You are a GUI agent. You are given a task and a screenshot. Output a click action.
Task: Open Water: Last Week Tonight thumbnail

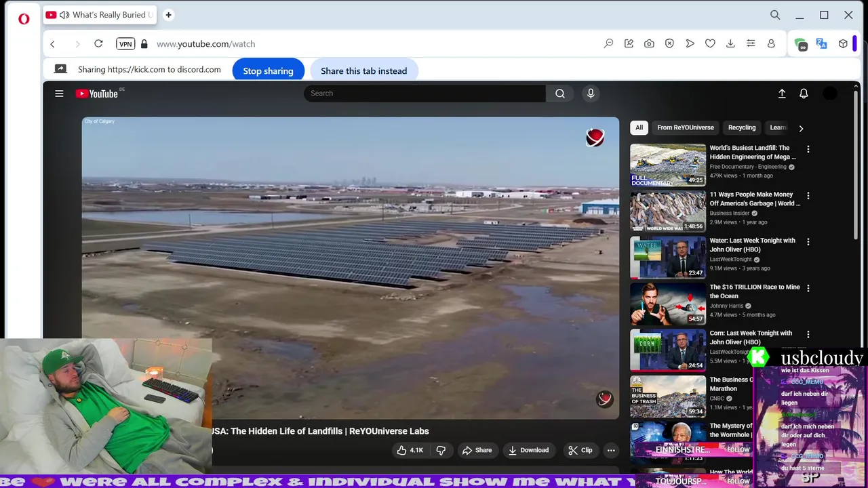point(668,258)
